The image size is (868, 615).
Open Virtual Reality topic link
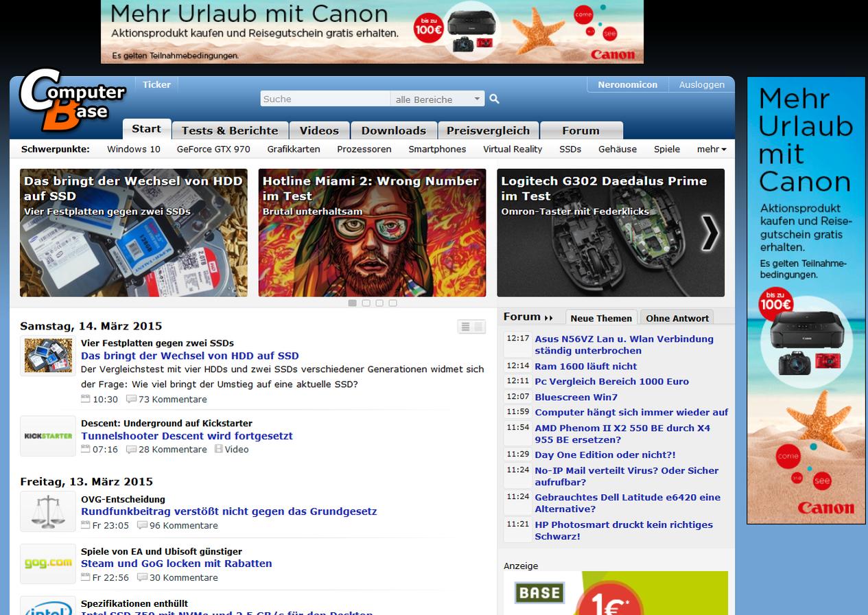[513, 149]
